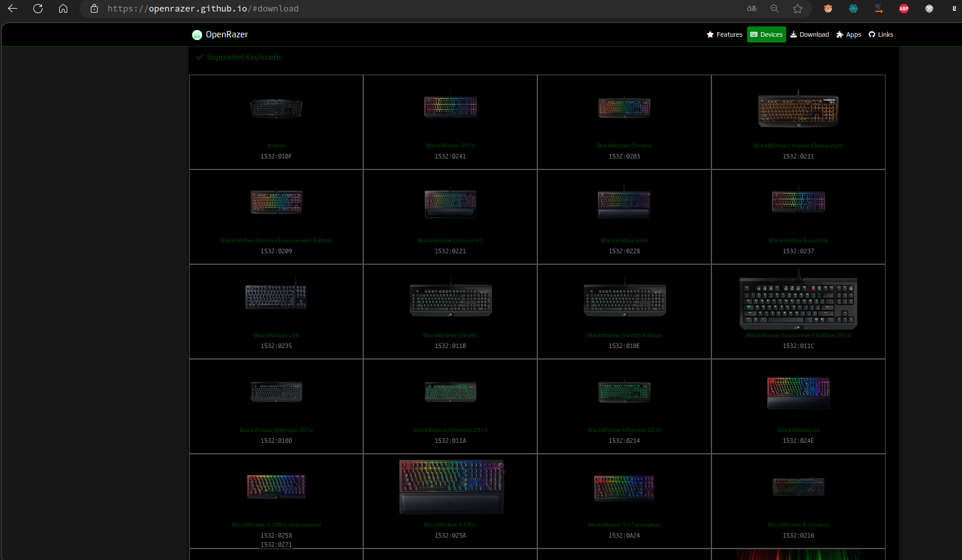Go to the browser home page
This screenshot has height=560, width=962.
point(63,9)
